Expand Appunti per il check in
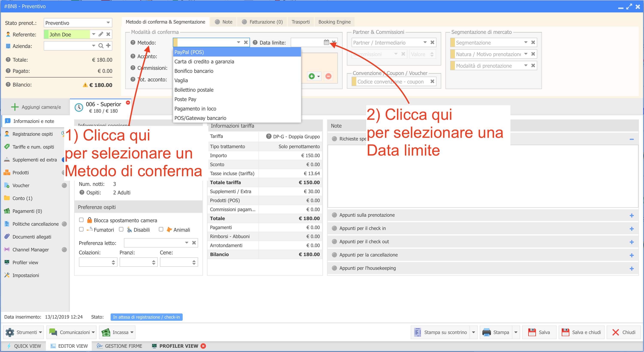 coord(632,229)
